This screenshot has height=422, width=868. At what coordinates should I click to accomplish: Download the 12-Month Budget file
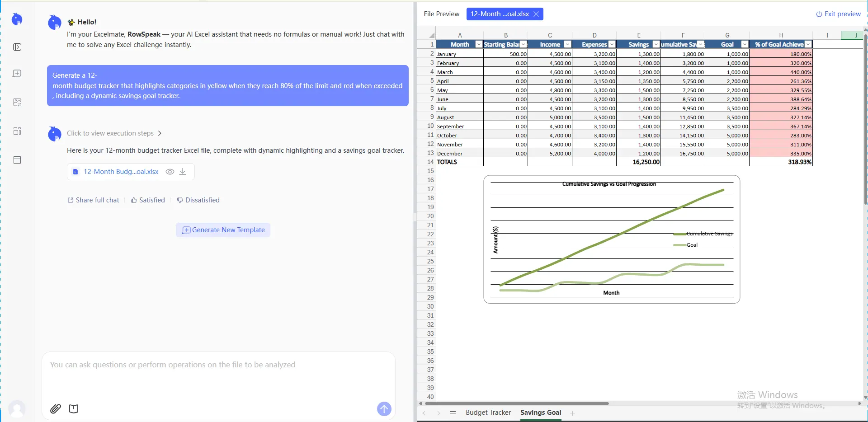(x=182, y=172)
